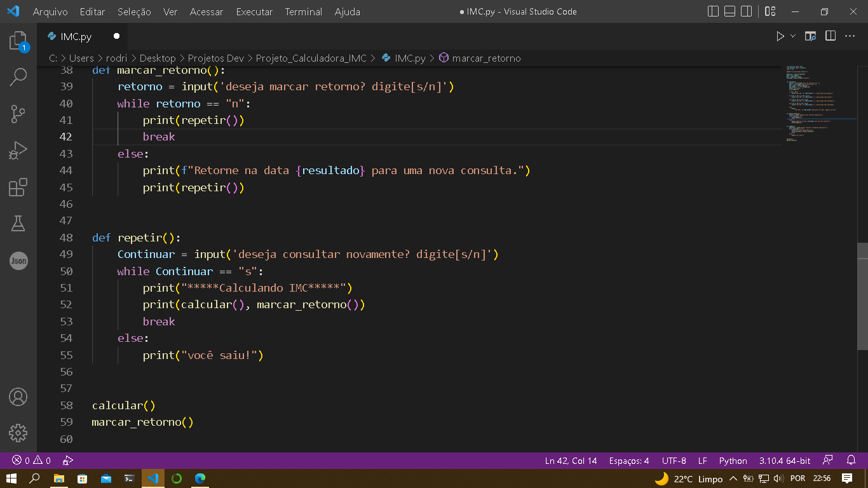Click the vertical scrollbar thumb in editor
868x488 pixels.
pyautogui.click(x=862, y=296)
